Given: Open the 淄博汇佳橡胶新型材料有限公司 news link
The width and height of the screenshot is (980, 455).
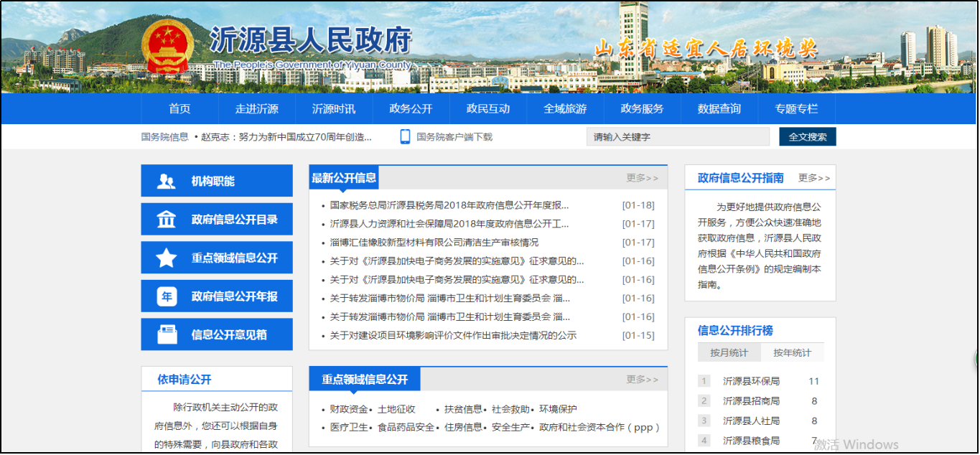Looking at the screenshot, I should [x=434, y=243].
